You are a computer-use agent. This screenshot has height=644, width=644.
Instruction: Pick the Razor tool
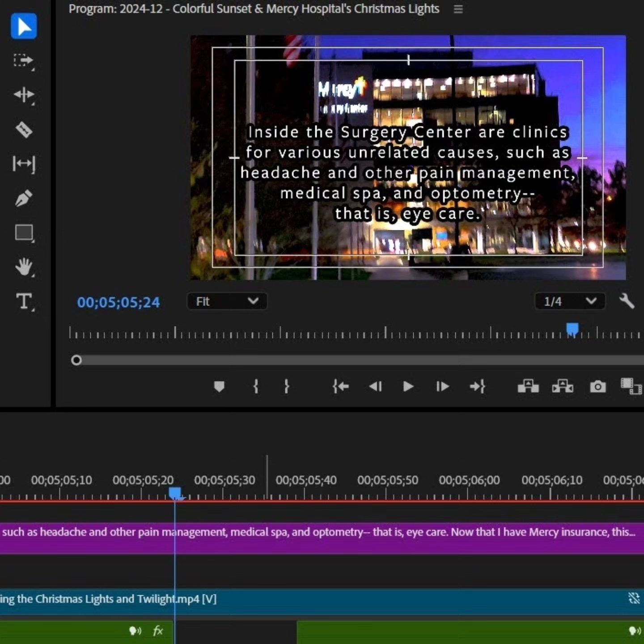coord(24,130)
